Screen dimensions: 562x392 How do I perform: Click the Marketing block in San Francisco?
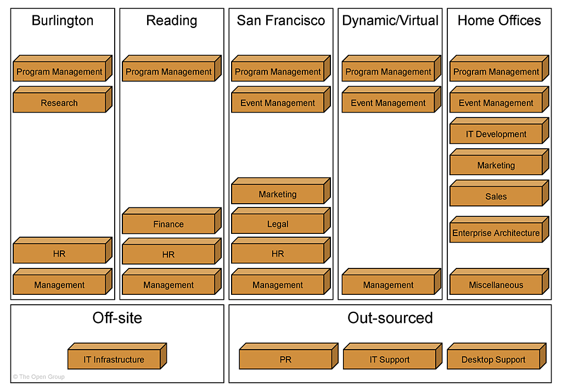click(278, 194)
